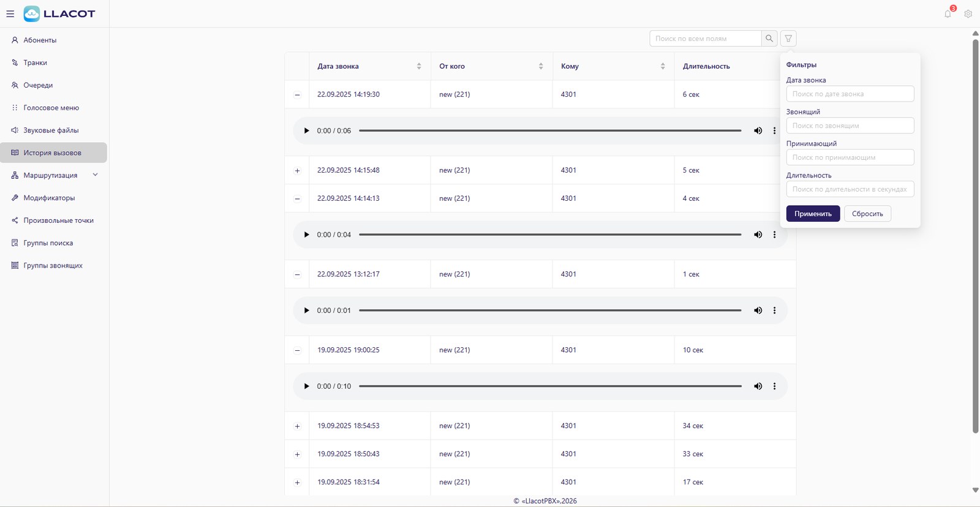Click the Принимающий filter input
The image size is (980, 507).
[x=850, y=157]
